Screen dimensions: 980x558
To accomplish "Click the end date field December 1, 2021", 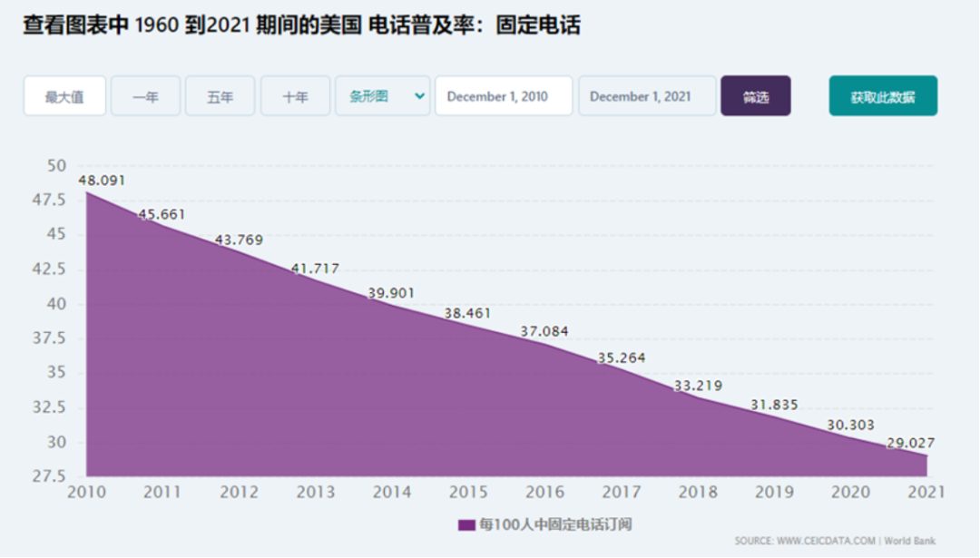I will point(647,96).
